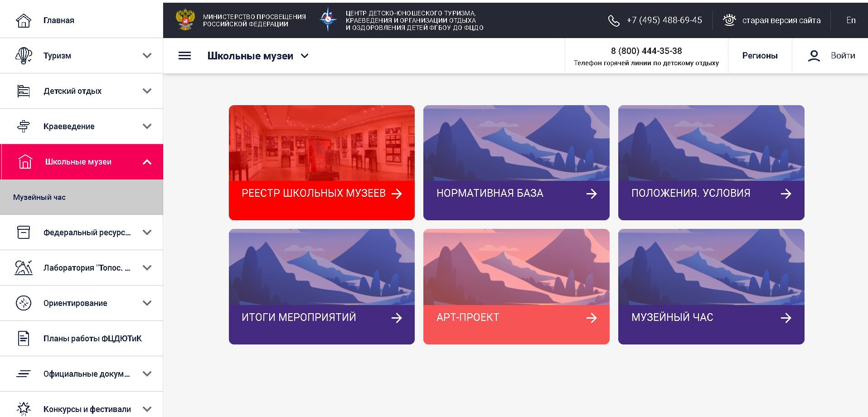Click the tourism center star logo

point(328,20)
